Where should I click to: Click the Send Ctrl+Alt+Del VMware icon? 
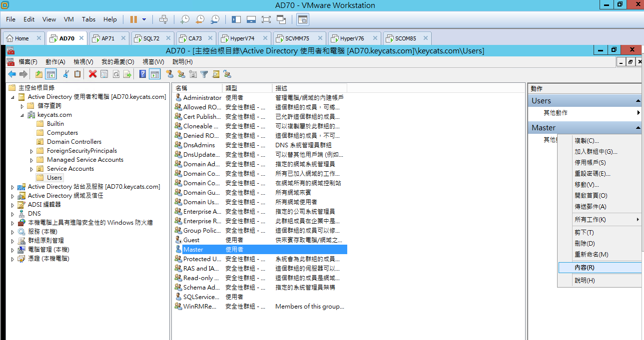(163, 19)
